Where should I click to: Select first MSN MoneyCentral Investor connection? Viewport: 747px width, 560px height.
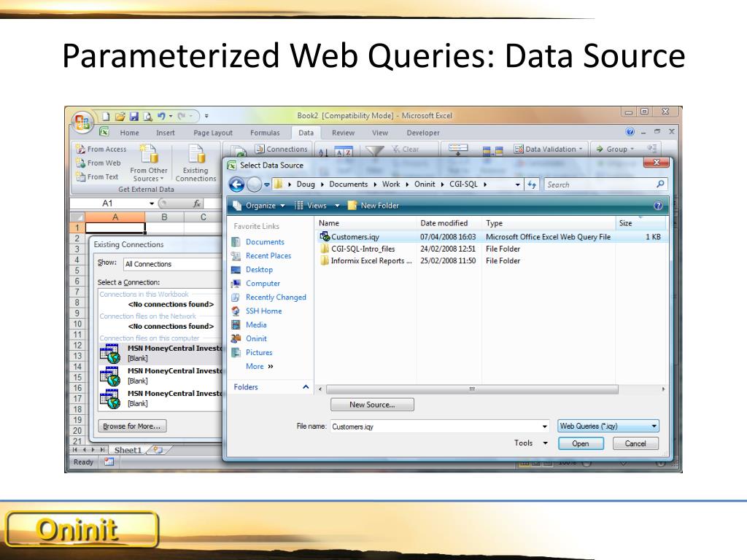tap(161, 354)
